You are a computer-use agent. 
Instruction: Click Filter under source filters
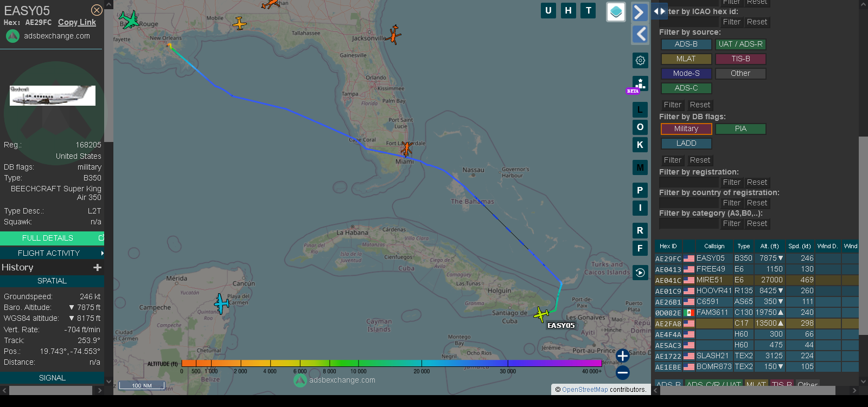coord(673,105)
